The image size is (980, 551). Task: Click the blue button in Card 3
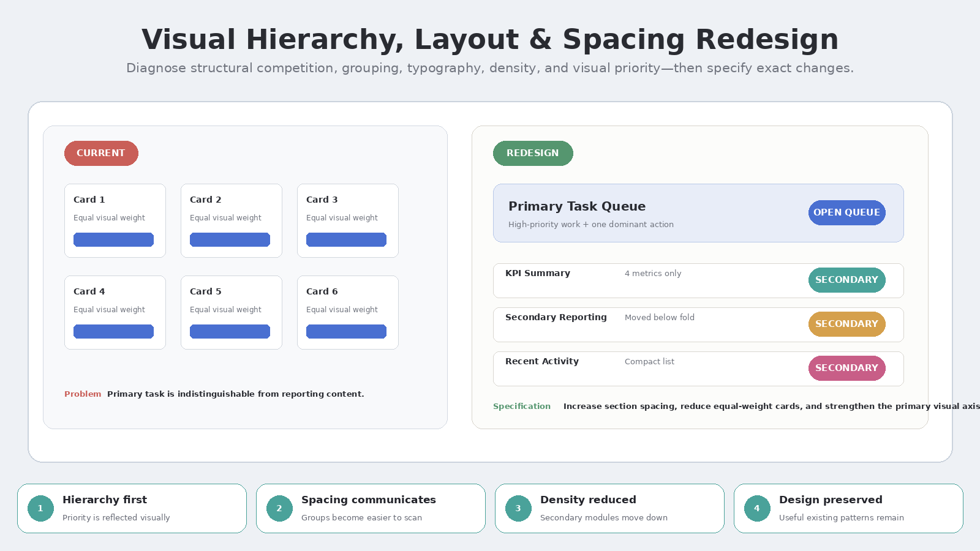point(346,239)
